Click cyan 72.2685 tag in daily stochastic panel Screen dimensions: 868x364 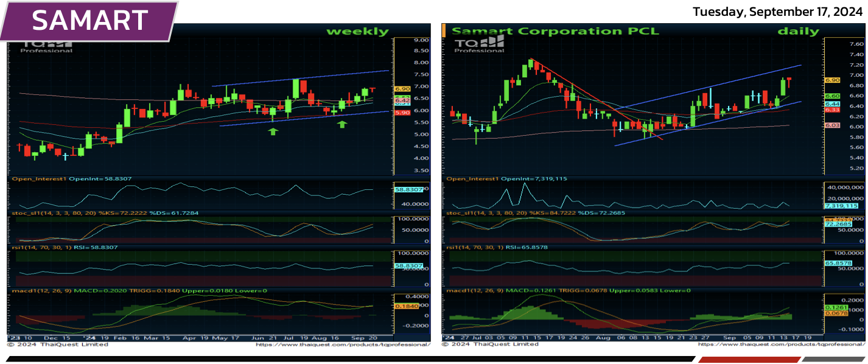837,224
